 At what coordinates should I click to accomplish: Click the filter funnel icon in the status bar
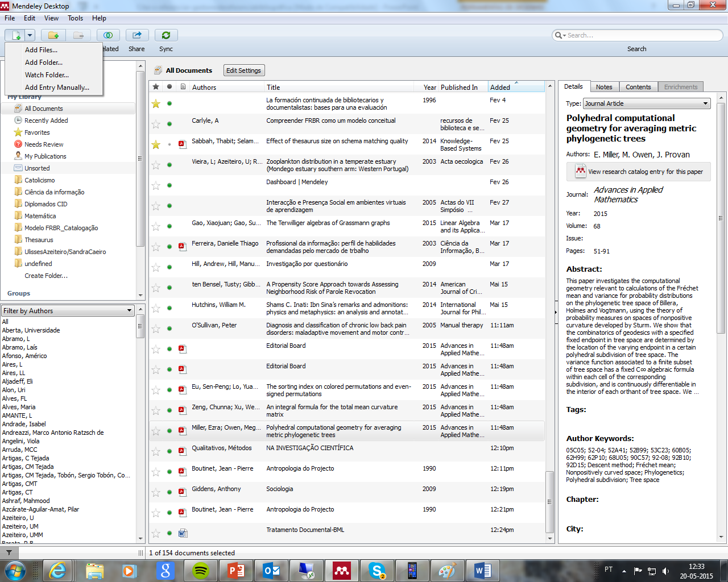tap(9, 552)
